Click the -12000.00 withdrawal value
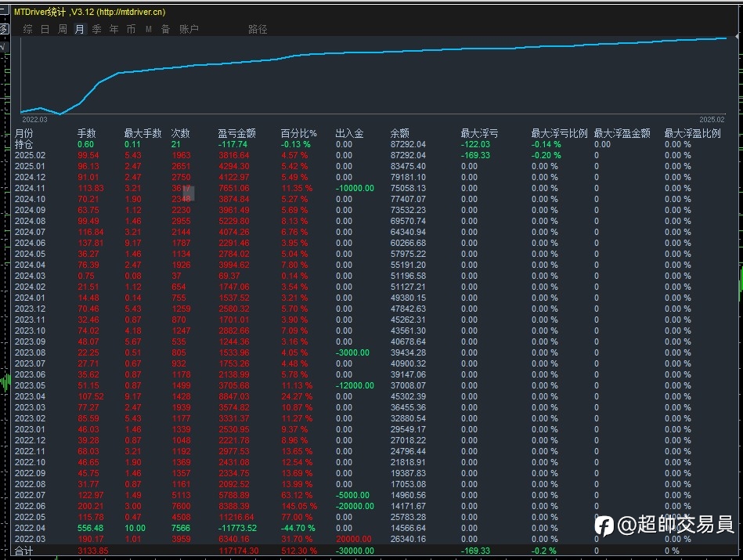This screenshot has width=743, height=560. click(x=355, y=385)
